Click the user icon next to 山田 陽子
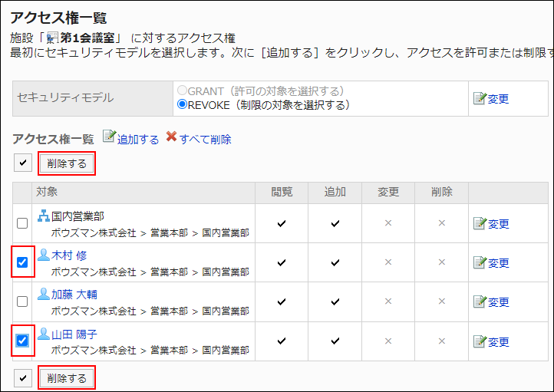The width and height of the screenshot is (554, 392). (44, 334)
